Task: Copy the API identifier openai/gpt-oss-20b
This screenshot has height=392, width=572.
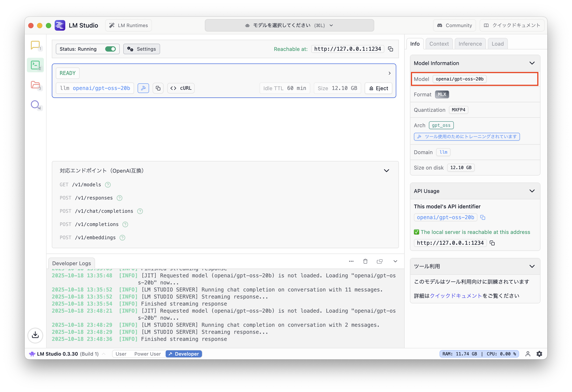Action: [x=483, y=218]
